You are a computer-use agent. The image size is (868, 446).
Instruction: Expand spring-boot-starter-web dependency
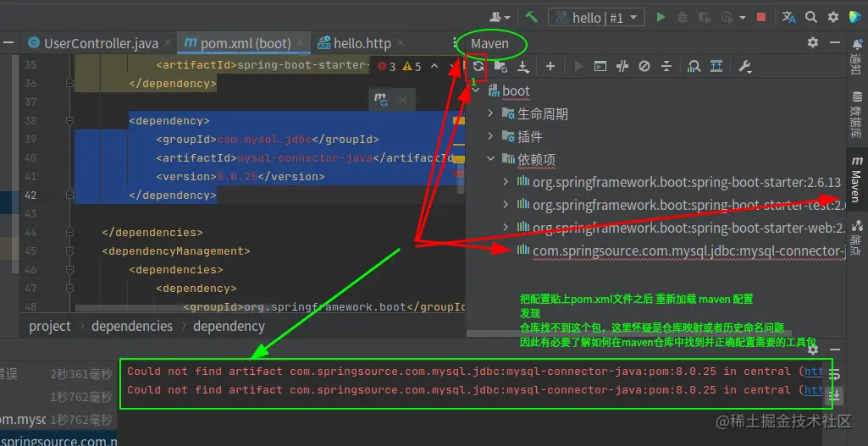506,228
